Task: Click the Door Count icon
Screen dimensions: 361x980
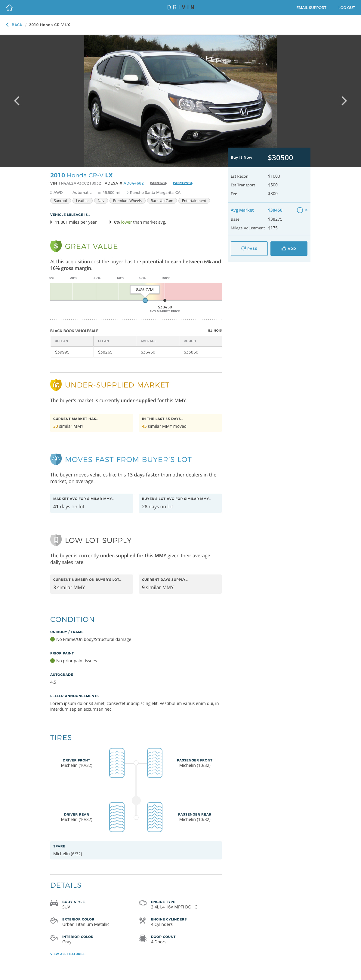Action: pos(143,939)
